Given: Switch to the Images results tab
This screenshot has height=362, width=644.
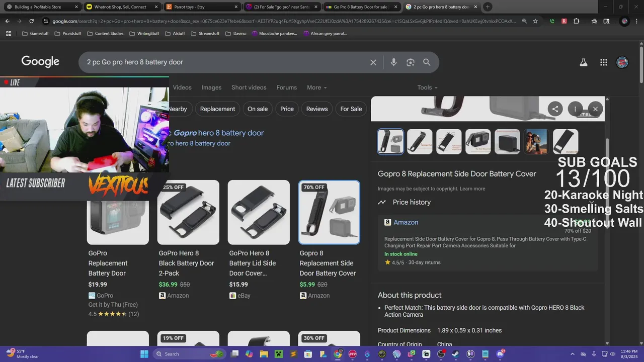Looking at the screenshot, I should (x=211, y=87).
